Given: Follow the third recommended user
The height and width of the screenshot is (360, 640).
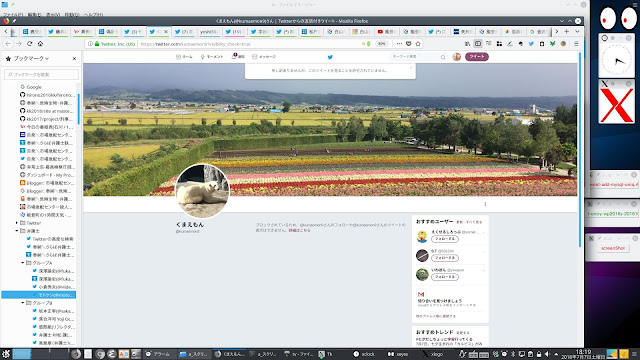Looking at the screenshot, I should [445, 277].
